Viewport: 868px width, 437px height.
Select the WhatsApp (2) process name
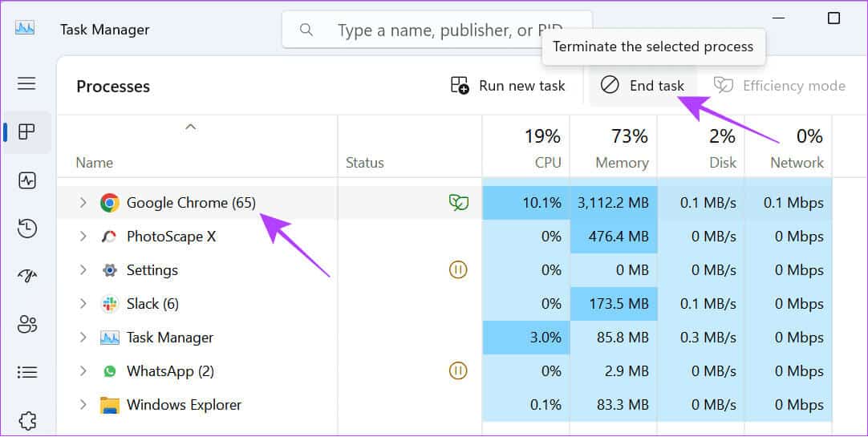click(x=171, y=371)
